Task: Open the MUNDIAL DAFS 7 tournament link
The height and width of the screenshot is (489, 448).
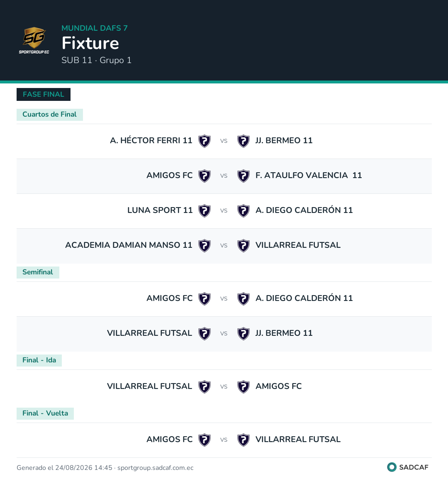Action: click(95, 28)
